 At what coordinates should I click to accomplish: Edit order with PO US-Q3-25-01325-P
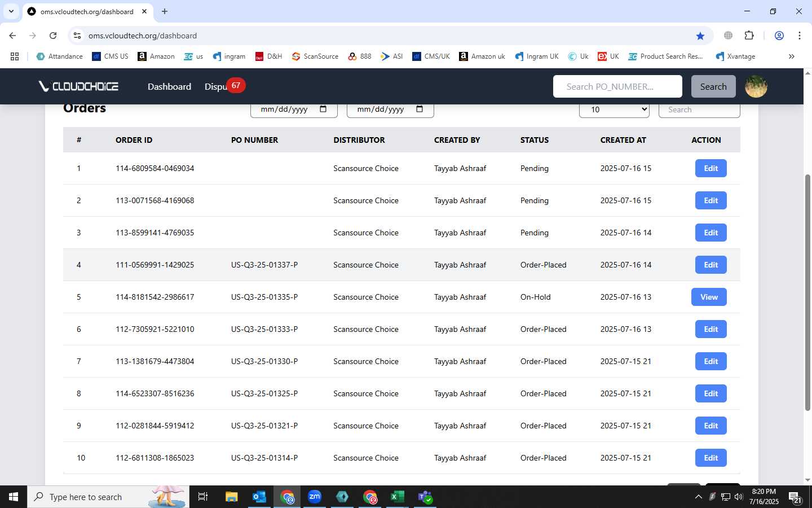click(x=710, y=393)
